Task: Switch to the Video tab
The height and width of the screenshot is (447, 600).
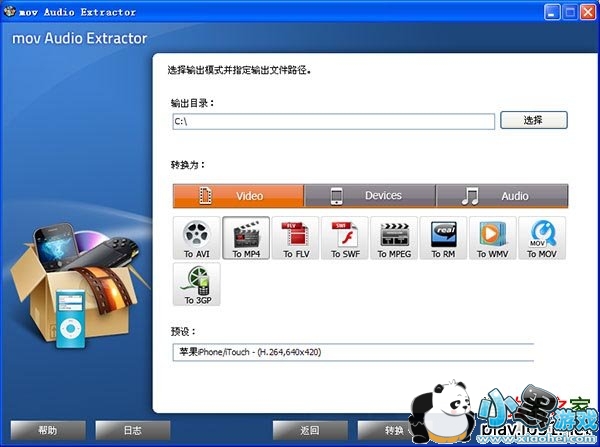Action: 238,196
